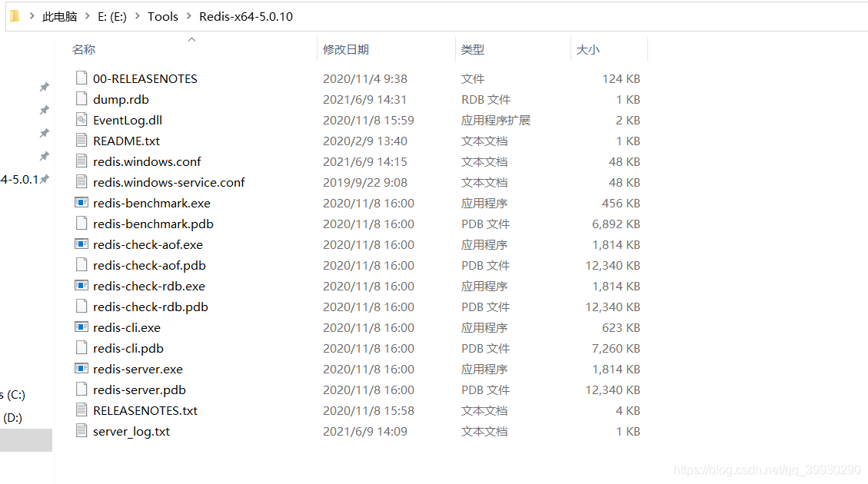This screenshot has height=484, width=868.
Task: Expand the chevron after Tools breadcrumb
Action: click(x=189, y=16)
